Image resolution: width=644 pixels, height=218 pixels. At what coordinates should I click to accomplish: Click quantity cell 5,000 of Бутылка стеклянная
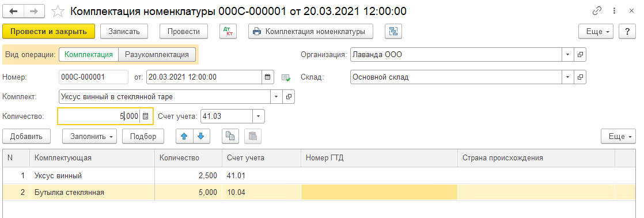pos(188,192)
